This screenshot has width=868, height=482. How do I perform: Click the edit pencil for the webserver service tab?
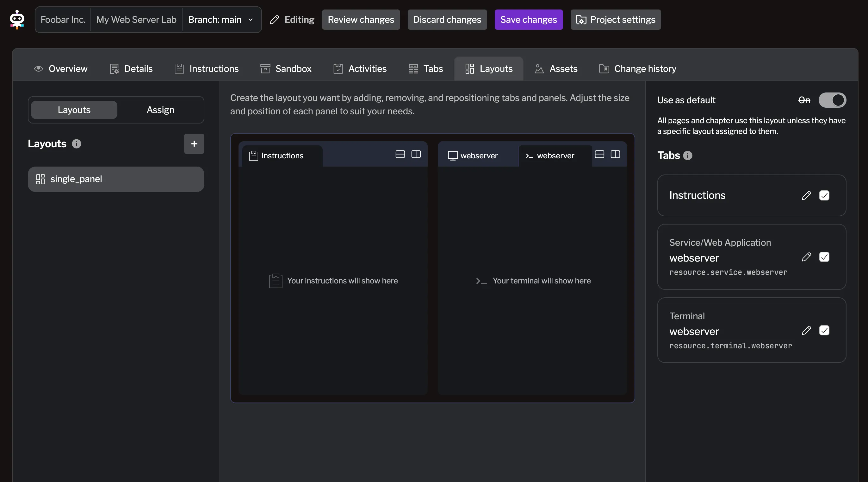807,257
